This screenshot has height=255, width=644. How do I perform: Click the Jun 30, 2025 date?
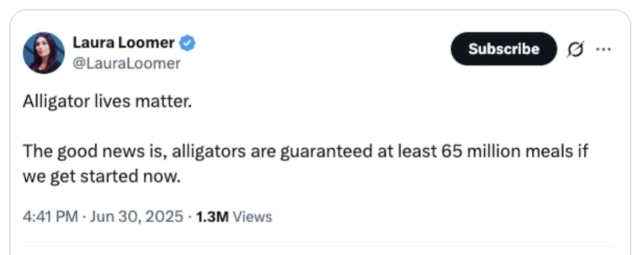pyautogui.click(x=136, y=217)
